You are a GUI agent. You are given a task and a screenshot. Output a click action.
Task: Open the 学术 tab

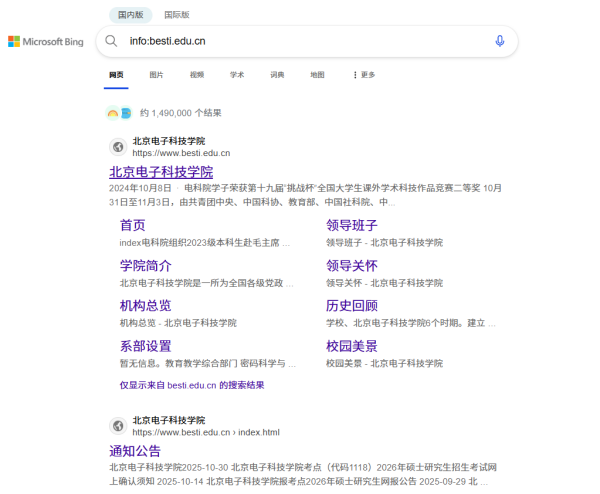click(237, 75)
